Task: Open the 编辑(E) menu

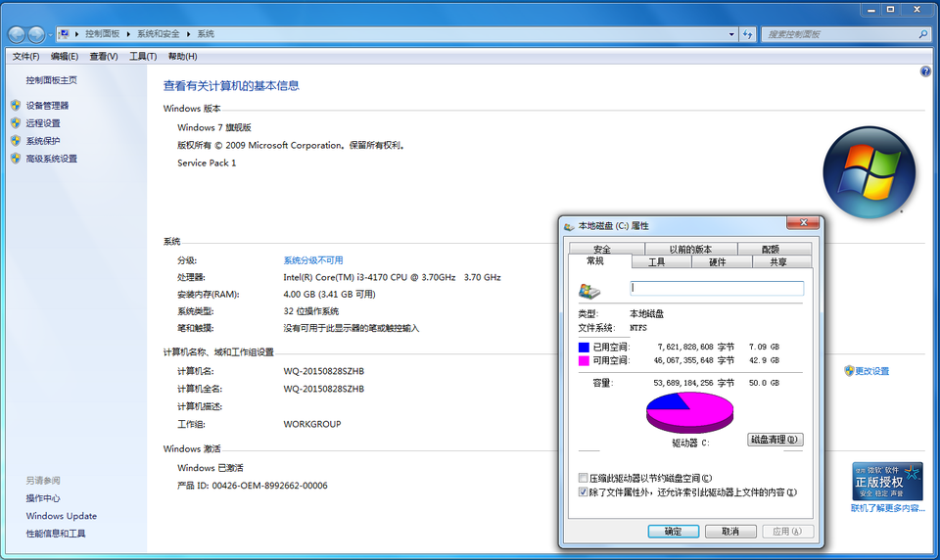Action: point(65,57)
